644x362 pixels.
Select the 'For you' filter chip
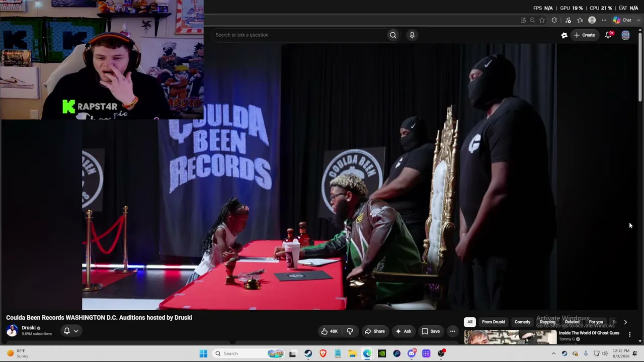(596, 322)
